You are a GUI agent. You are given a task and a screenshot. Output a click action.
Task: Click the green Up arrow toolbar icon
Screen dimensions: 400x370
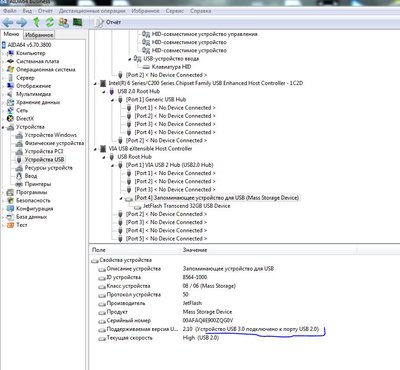36,23
